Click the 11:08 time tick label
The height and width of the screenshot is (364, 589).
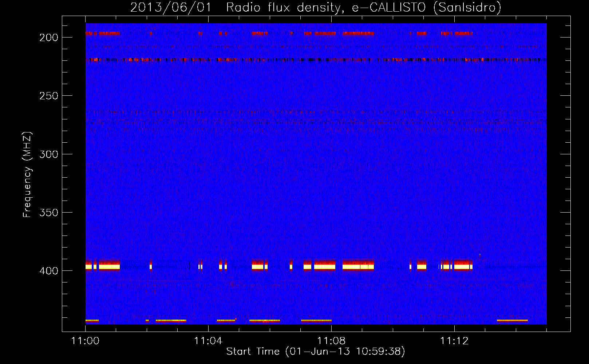click(x=331, y=341)
